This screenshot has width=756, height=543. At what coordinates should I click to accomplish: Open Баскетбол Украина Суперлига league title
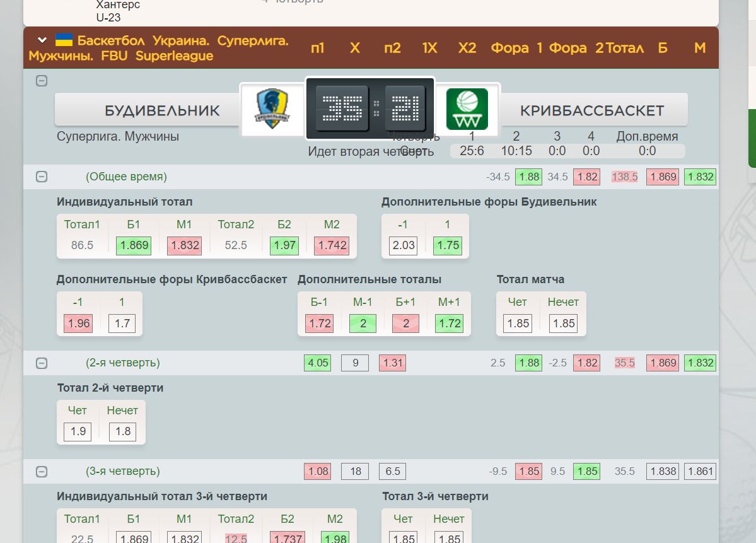(x=159, y=48)
